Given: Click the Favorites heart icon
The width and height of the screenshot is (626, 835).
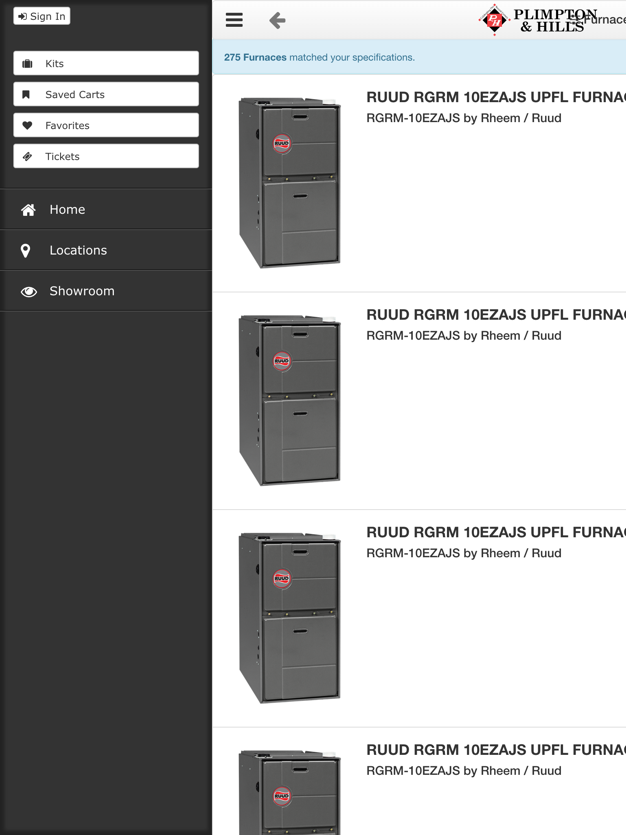Looking at the screenshot, I should pyautogui.click(x=27, y=126).
